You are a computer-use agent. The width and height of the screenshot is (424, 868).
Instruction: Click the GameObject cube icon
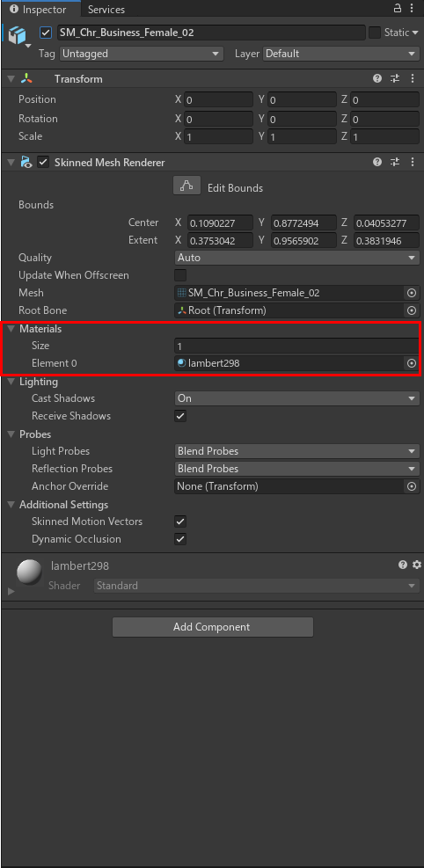[x=18, y=34]
